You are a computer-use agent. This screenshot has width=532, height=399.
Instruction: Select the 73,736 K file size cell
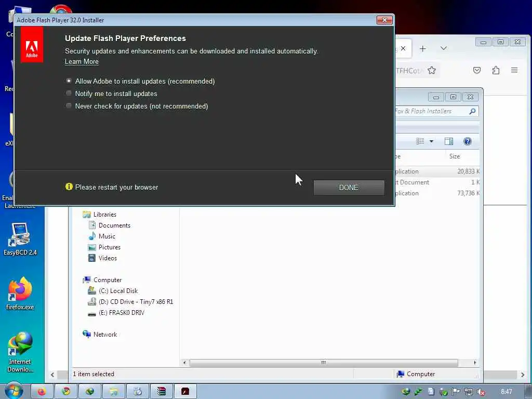468,193
